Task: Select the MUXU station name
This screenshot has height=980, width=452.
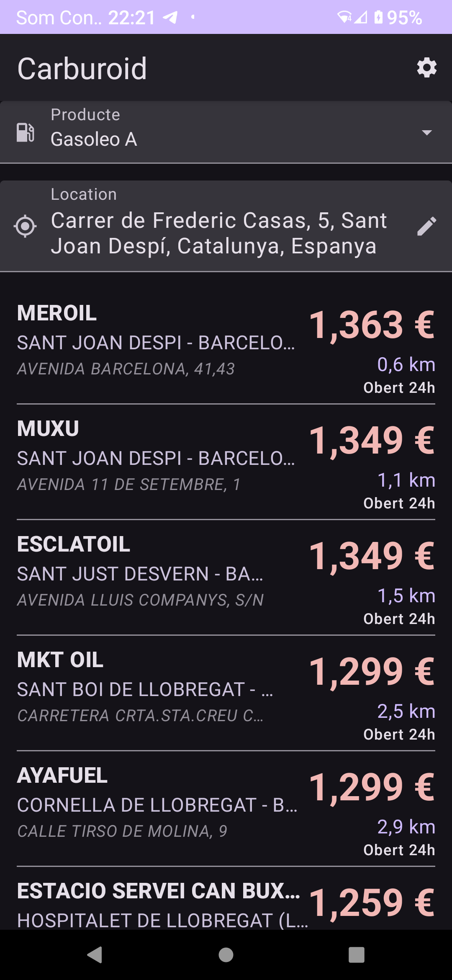Action: pos(48,429)
